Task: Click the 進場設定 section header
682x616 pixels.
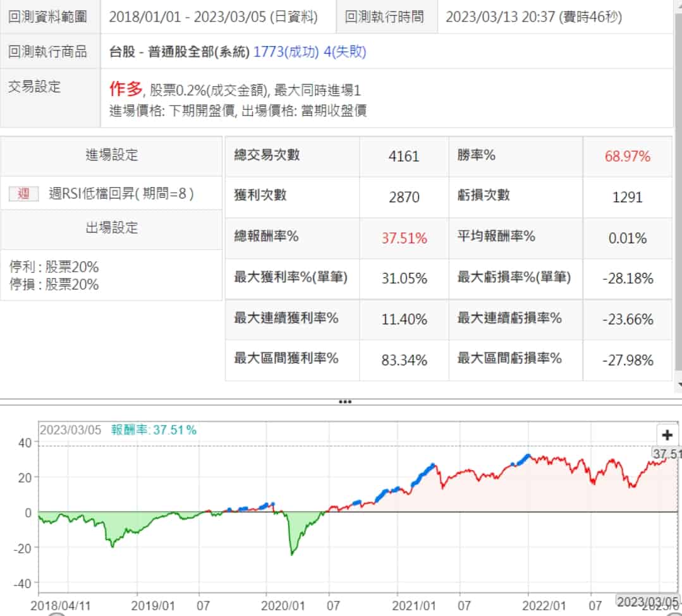Action: coord(111,155)
